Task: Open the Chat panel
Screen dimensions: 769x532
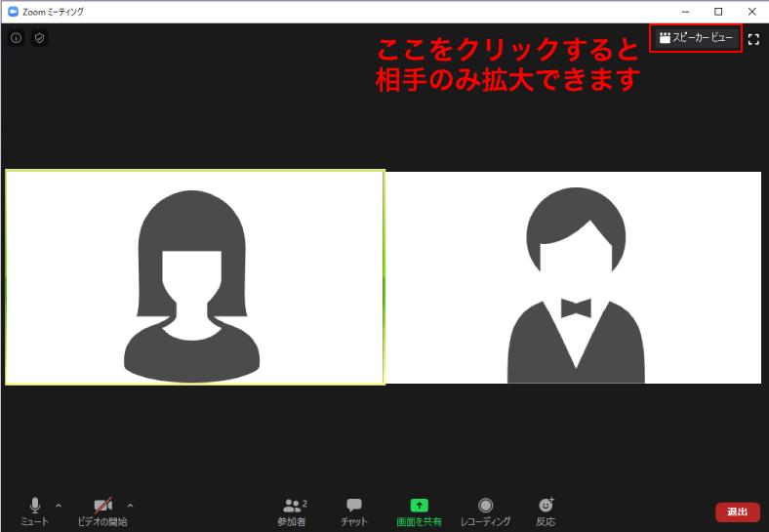Action: (354, 510)
